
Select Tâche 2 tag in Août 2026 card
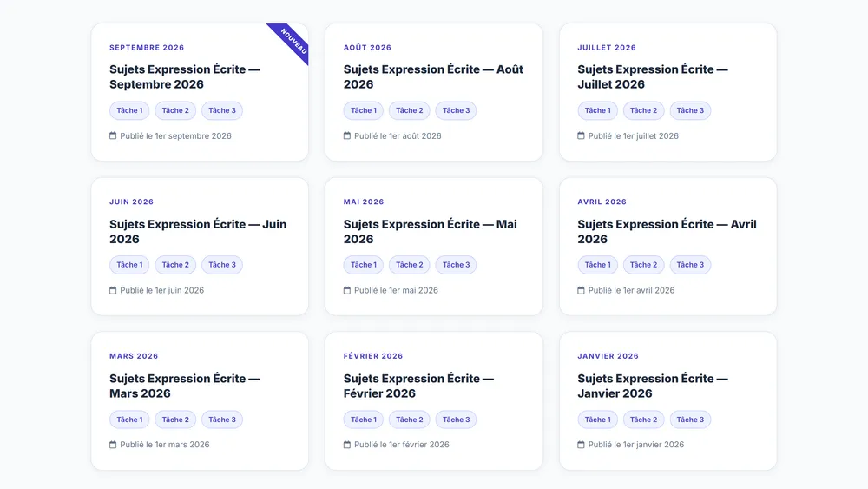pos(410,110)
